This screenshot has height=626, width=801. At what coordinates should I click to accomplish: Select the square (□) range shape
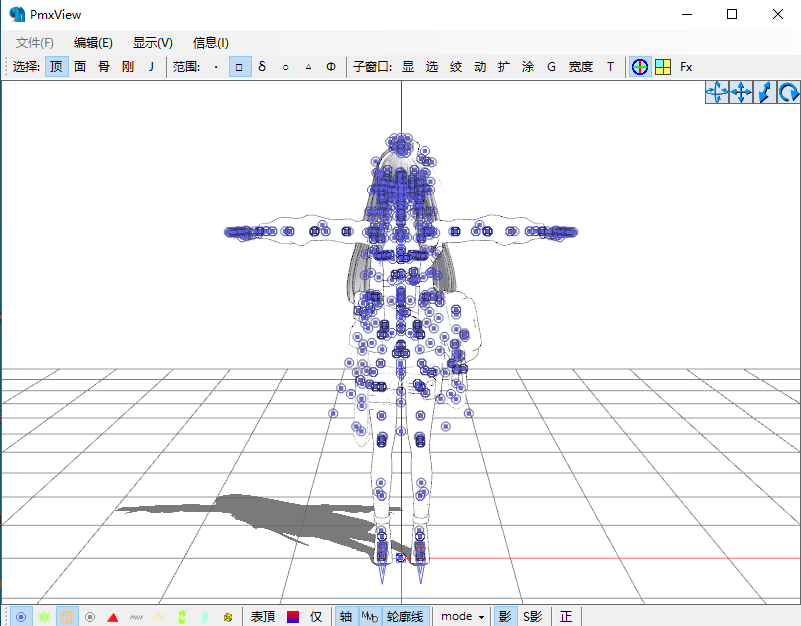pos(238,67)
